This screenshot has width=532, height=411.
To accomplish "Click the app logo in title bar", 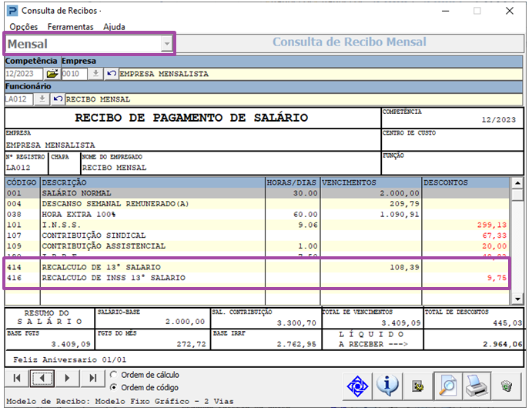I will pyautogui.click(x=12, y=11).
